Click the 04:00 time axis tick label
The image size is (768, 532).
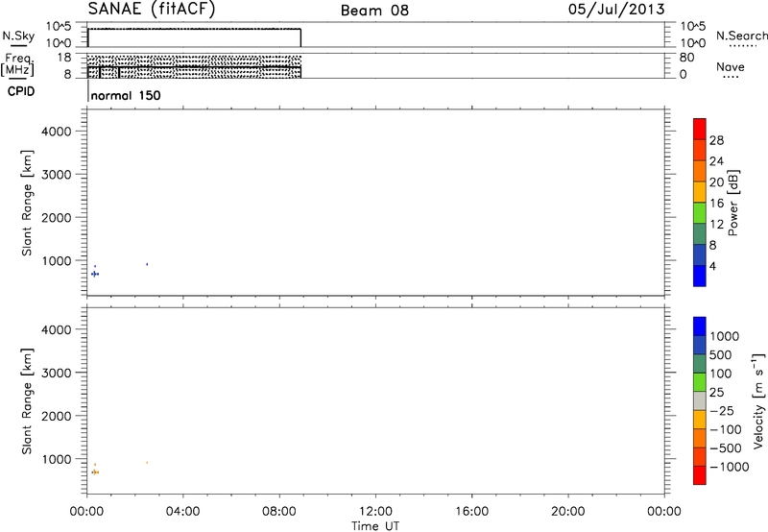point(183,512)
